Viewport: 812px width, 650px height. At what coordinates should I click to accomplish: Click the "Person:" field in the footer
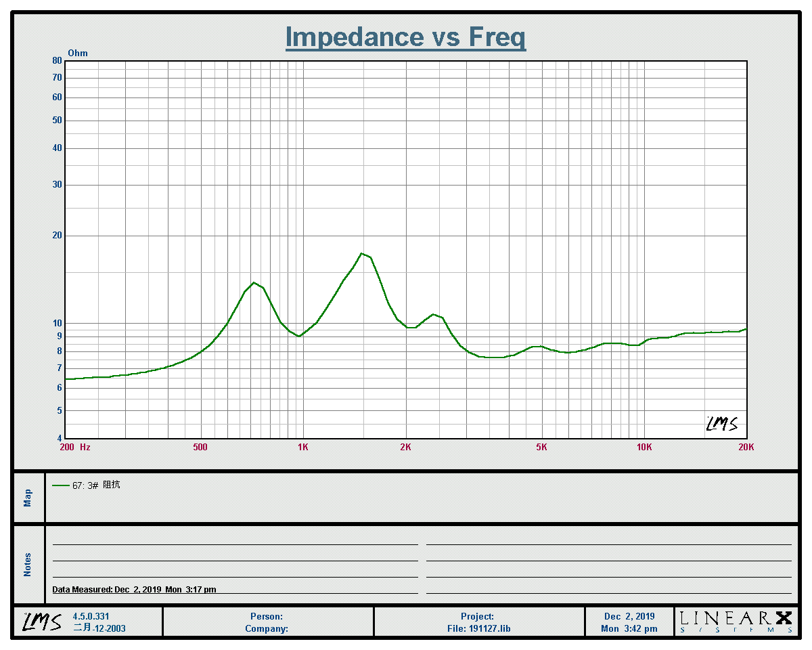267,616
